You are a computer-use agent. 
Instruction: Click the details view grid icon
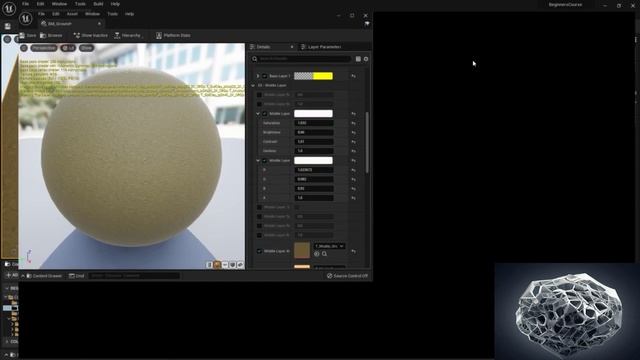point(358,59)
